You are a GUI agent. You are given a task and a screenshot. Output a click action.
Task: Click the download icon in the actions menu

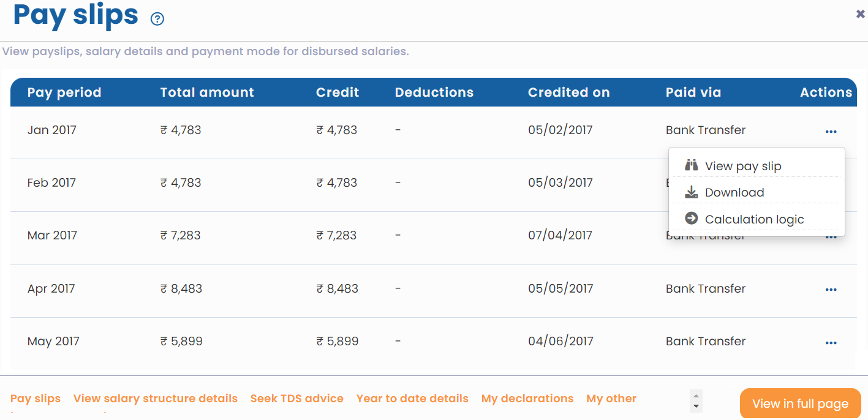(x=691, y=192)
